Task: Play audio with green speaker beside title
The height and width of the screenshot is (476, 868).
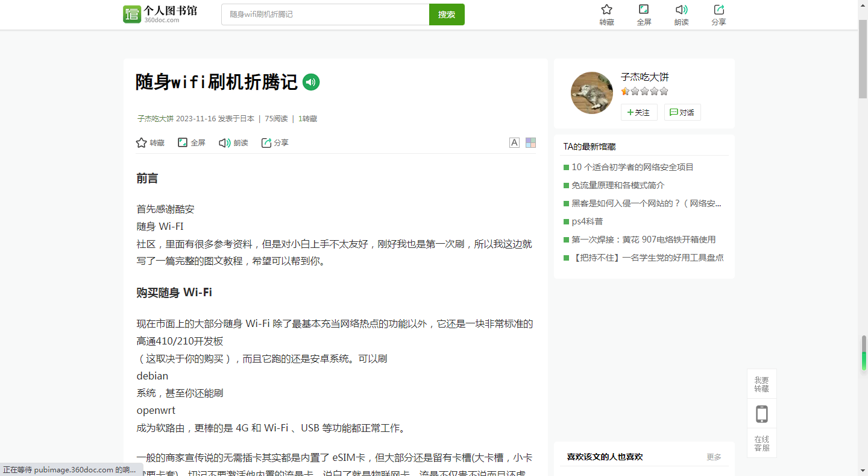Action: pos(311,82)
